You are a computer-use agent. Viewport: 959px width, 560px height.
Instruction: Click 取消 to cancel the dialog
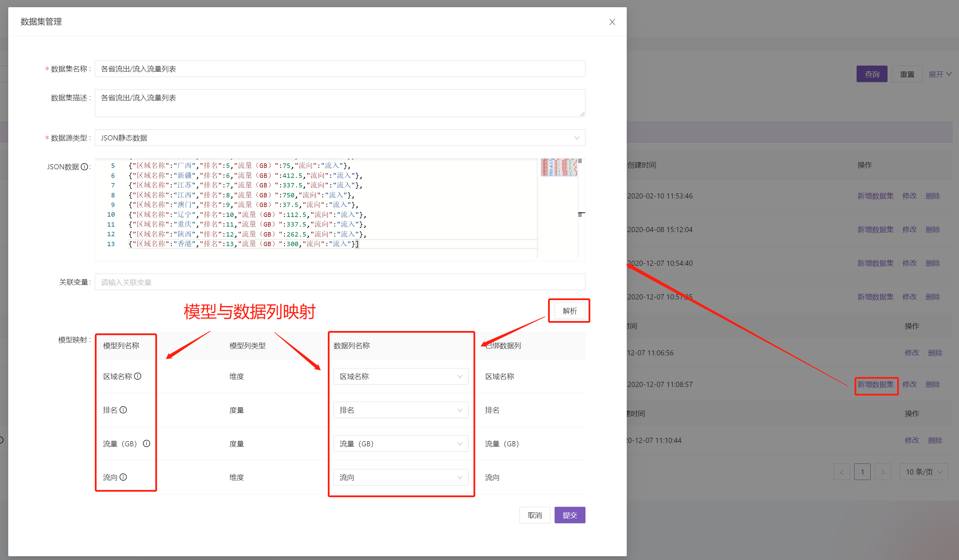coord(535,515)
